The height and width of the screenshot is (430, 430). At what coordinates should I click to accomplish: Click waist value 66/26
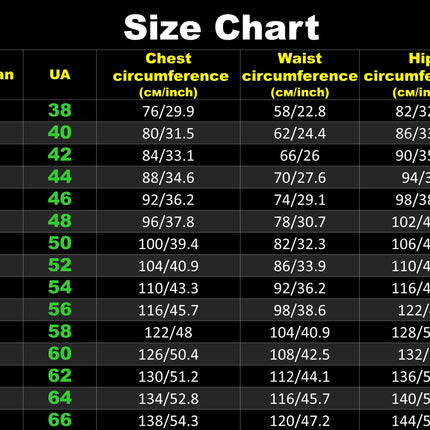coord(300,156)
